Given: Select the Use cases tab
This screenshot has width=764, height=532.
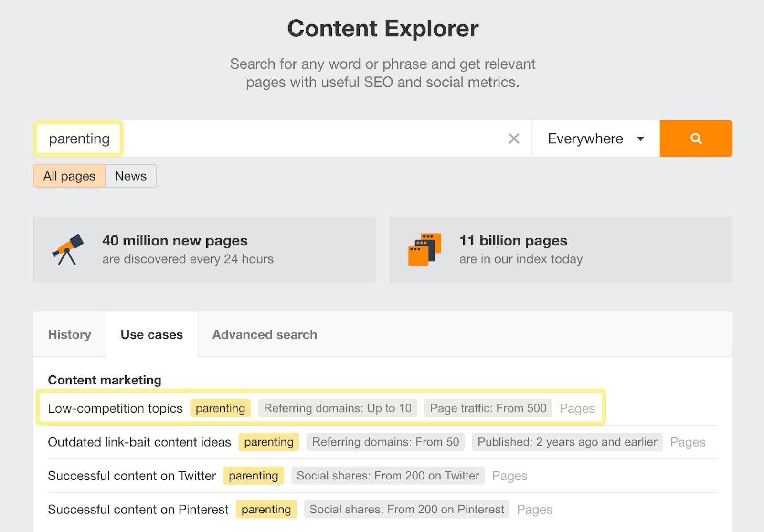Looking at the screenshot, I should (151, 334).
